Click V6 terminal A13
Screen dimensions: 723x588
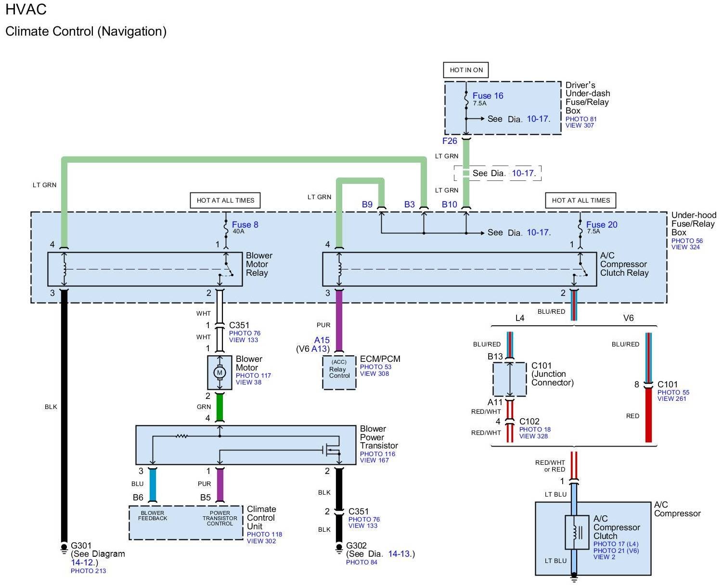[320, 349]
